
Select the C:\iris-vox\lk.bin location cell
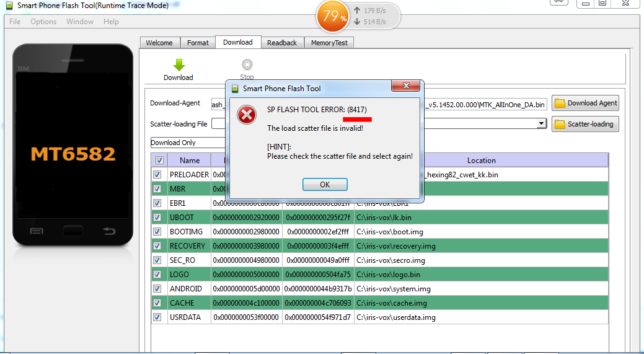point(482,217)
